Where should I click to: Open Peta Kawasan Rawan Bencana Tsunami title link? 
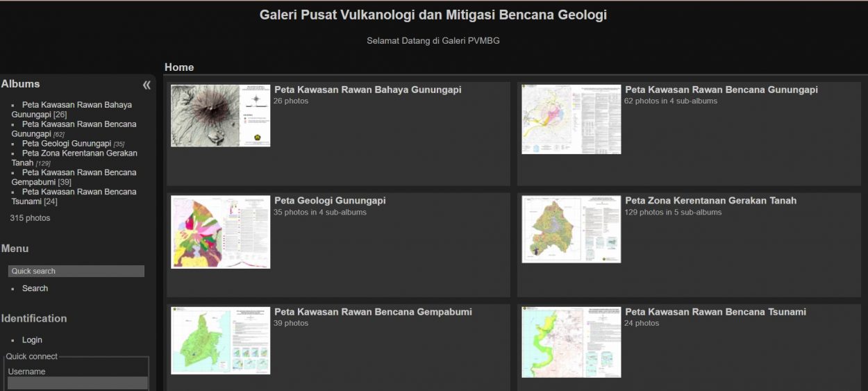pyautogui.click(x=715, y=312)
